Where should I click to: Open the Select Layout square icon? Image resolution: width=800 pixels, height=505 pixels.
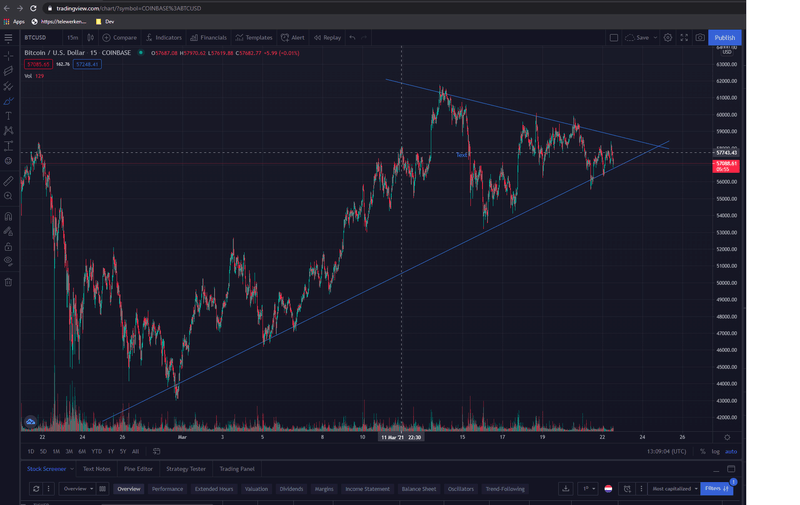614,38
